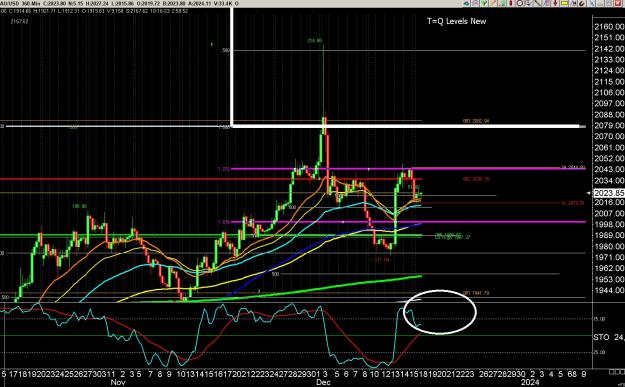This screenshot has width=625, height=387.
Task: Click the teal eye-shaped toolbar icon
Action: pyautogui.click(x=466, y=4)
